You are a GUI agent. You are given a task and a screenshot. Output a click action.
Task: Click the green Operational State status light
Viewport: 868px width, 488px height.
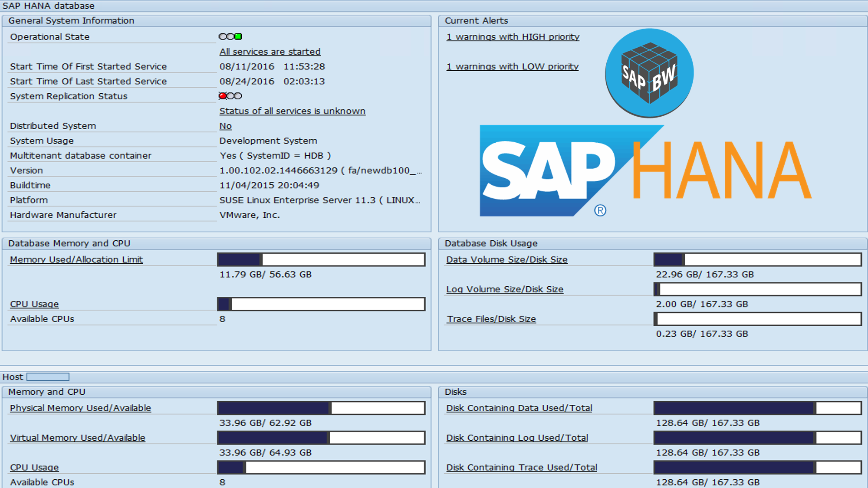237,36
